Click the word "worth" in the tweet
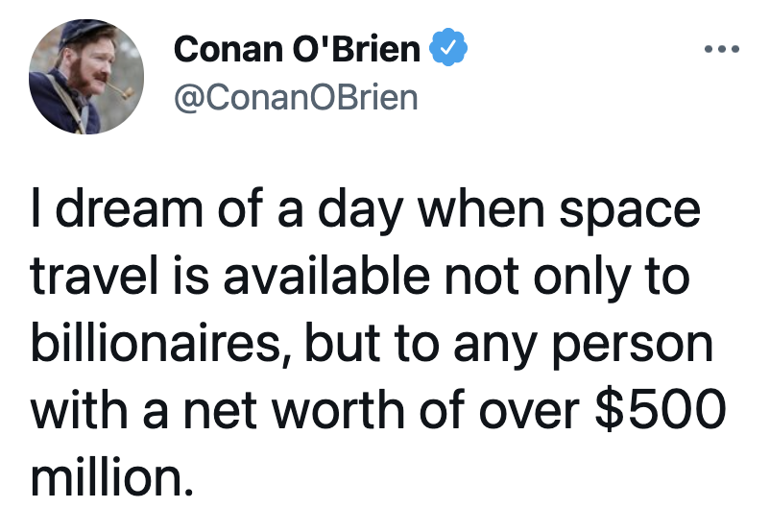Image resolution: width=770 pixels, height=532 pixels. click(338, 410)
